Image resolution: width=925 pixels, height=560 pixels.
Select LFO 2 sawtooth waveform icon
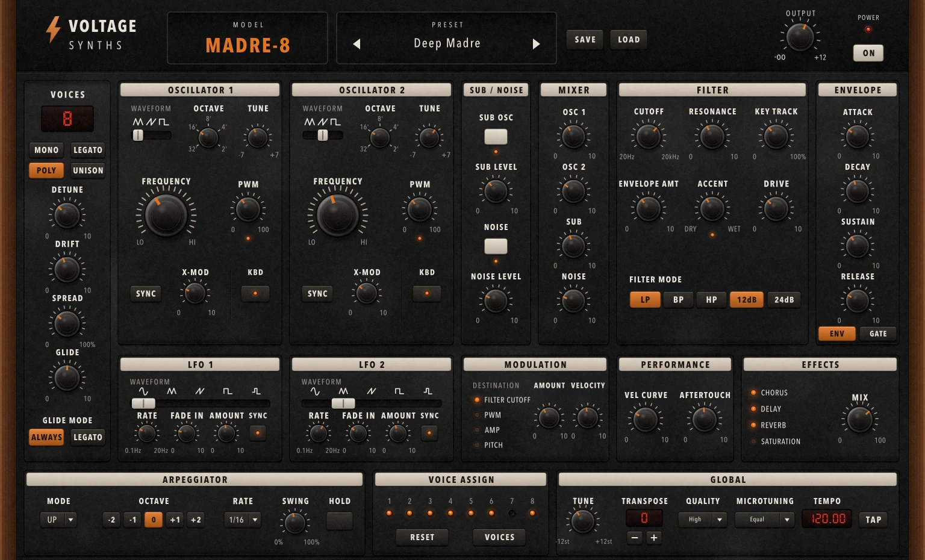tap(372, 391)
